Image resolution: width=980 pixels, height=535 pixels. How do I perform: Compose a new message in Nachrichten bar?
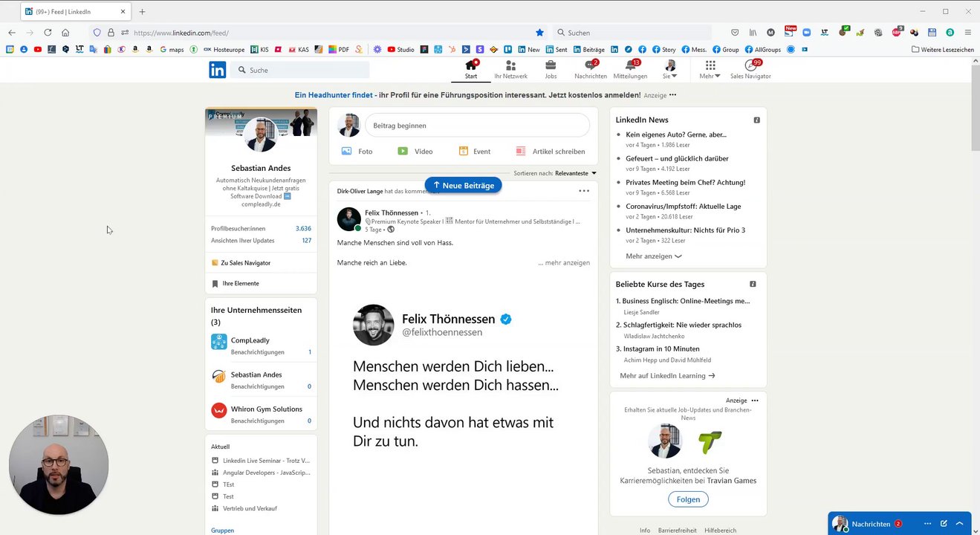click(944, 524)
